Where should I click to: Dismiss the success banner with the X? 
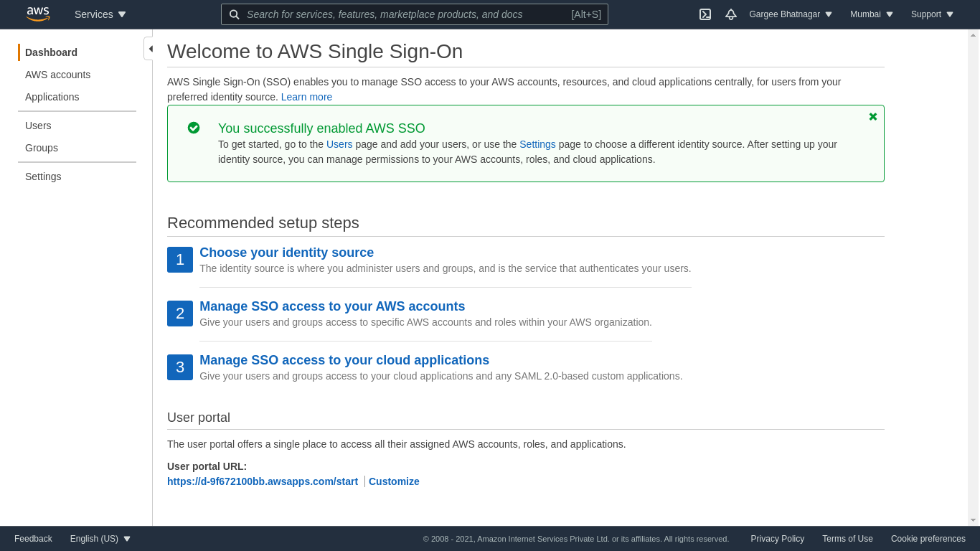coord(872,117)
